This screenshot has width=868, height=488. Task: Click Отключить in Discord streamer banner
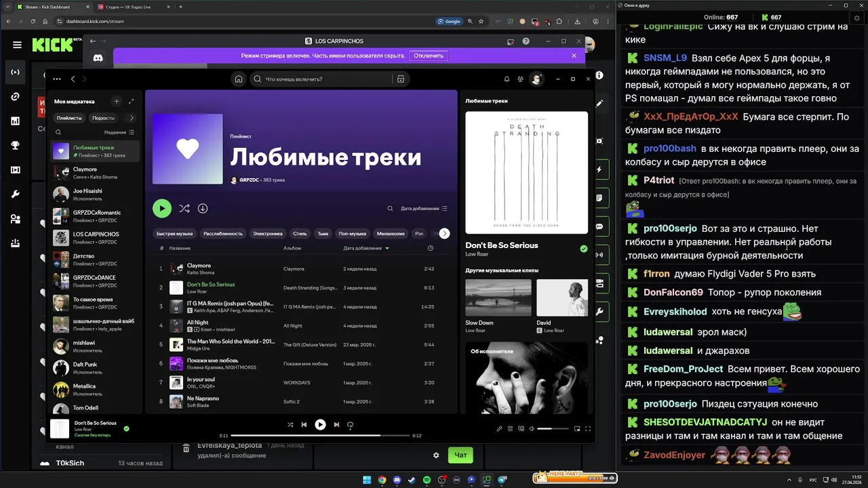point(429,56)
